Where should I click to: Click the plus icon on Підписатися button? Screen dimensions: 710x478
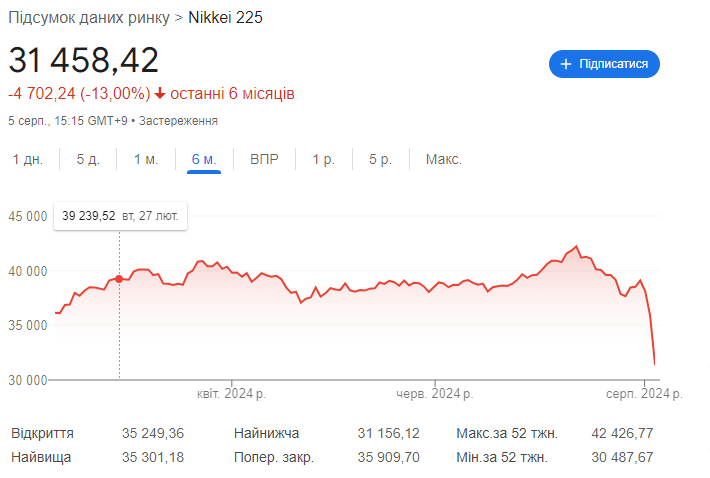pos(566,64)
